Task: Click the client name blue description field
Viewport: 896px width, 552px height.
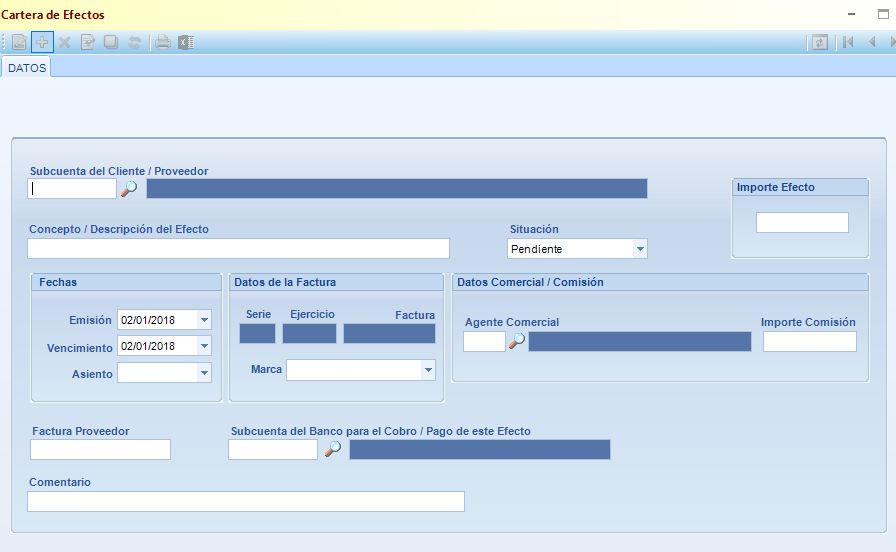Action: click(397, 189)
